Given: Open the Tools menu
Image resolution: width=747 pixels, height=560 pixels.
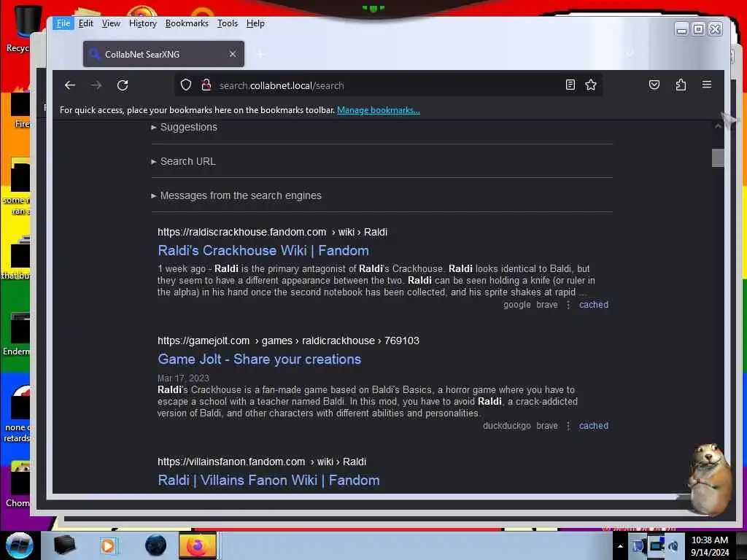Looking at the screenshot, I should point(228,23).
